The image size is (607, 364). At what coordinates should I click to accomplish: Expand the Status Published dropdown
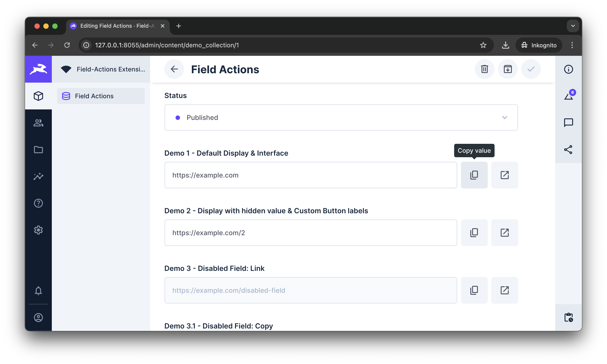tap(341, 117)
